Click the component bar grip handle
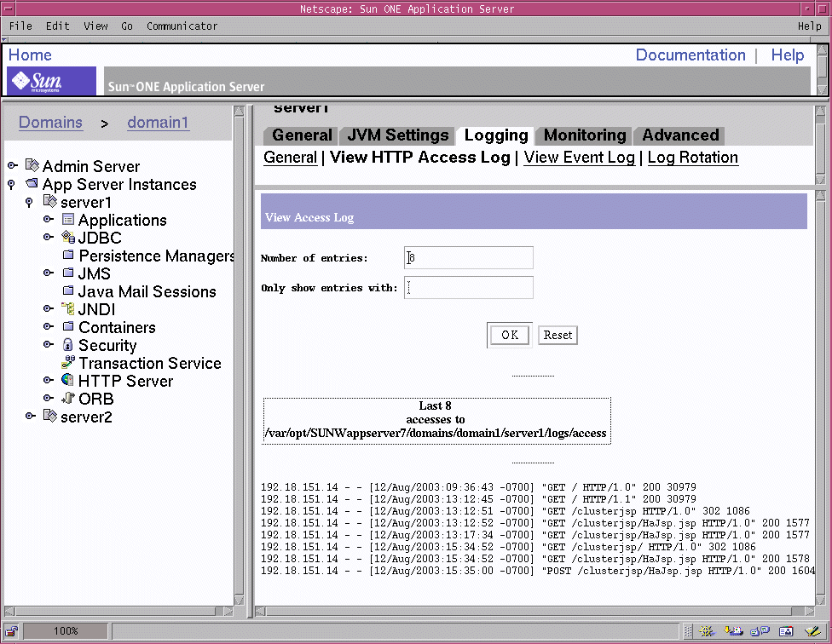This screenshot has width=832, height=644. [688, 630]
